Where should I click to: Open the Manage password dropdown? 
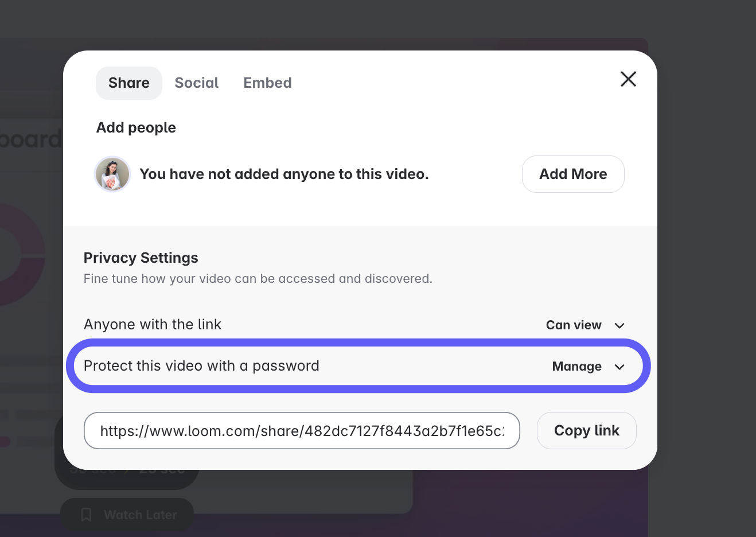tap(577, 367)
